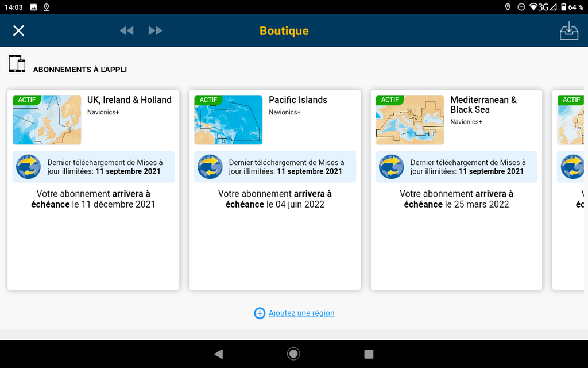Image resolution: width=588 pixels, height=368 pixels.
Task: Tap the ACTIF badge on Mediterranean & Black Sea
Action: 390,100
